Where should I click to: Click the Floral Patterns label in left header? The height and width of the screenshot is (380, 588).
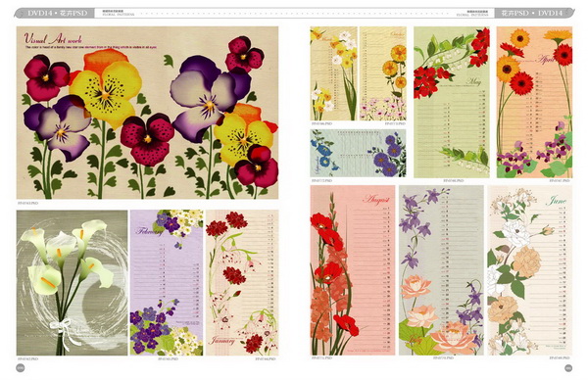[x=119, y=15]
